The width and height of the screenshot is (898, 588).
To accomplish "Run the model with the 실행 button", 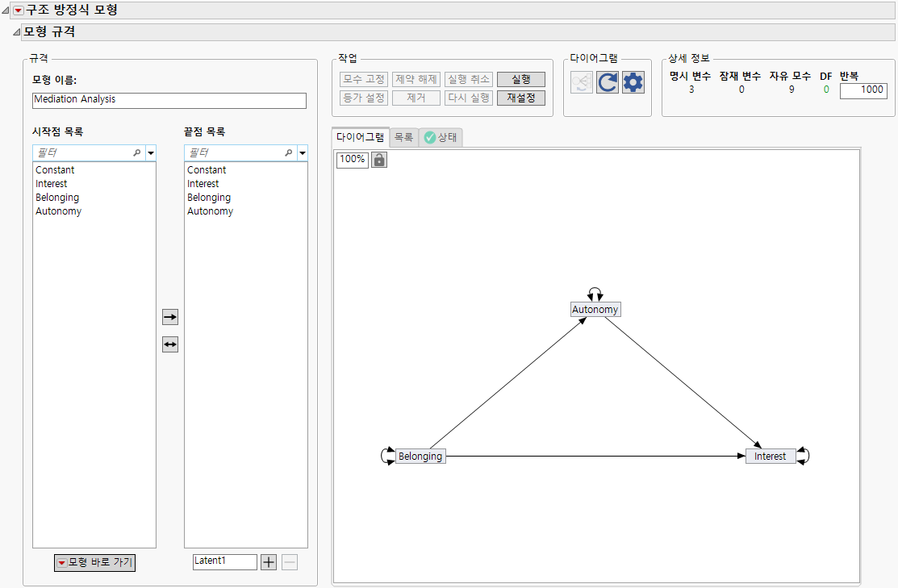I will pyautogui.click(x=520, y=79).
